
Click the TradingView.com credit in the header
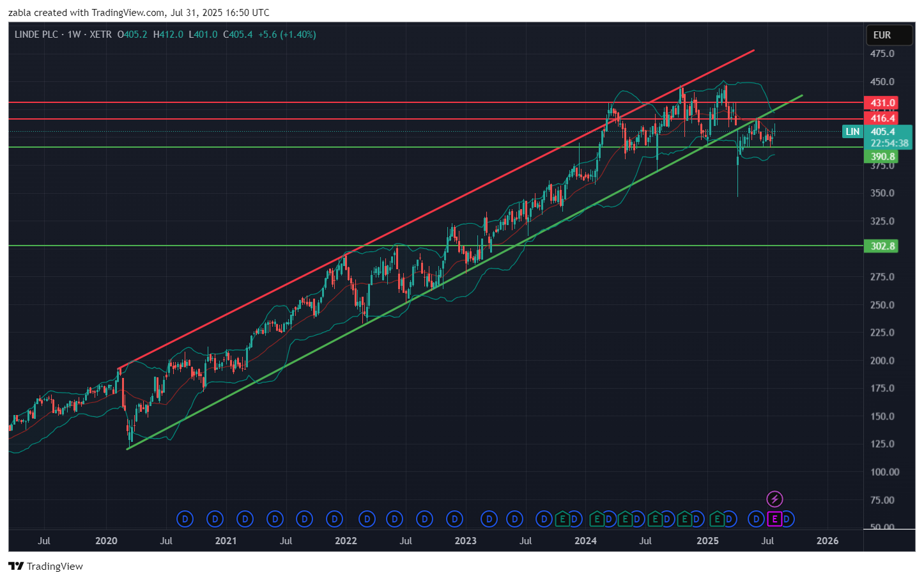128,13
